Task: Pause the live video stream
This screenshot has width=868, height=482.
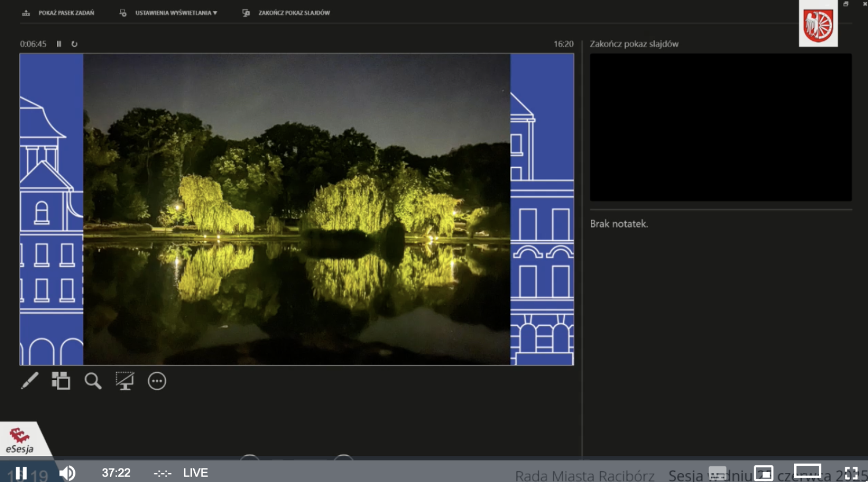Action: click(21, 473)
